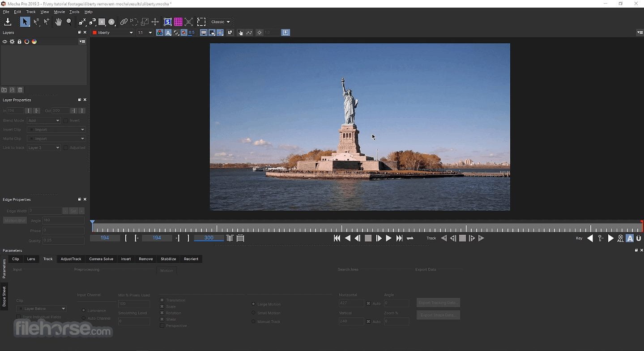Click the Save project download-arrow icon

(x=8, y=22)
